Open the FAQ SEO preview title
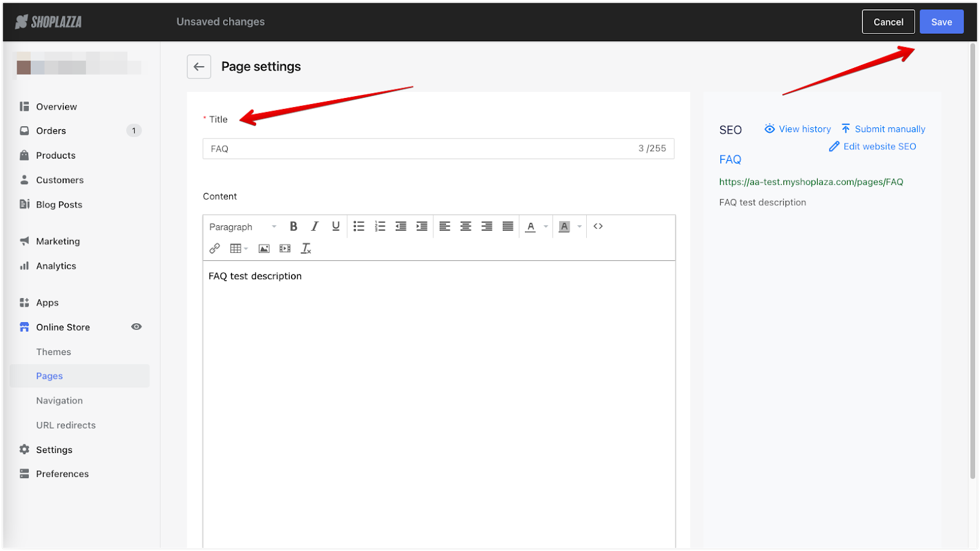Image resolution: width=980 pixels, height=551 pixels. 730,160
